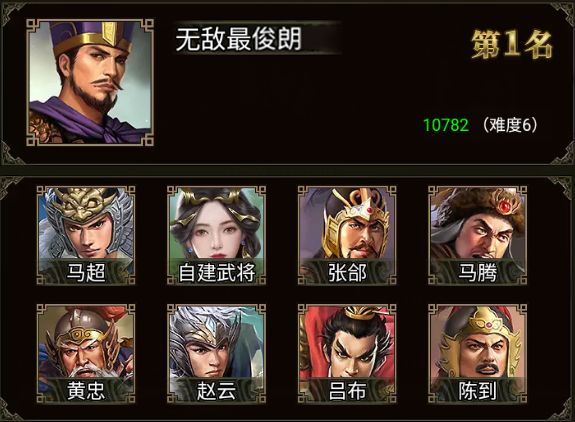Choose the 赵云 general portrait
This screenshot has height=422, width=575.
pos(216,353)
